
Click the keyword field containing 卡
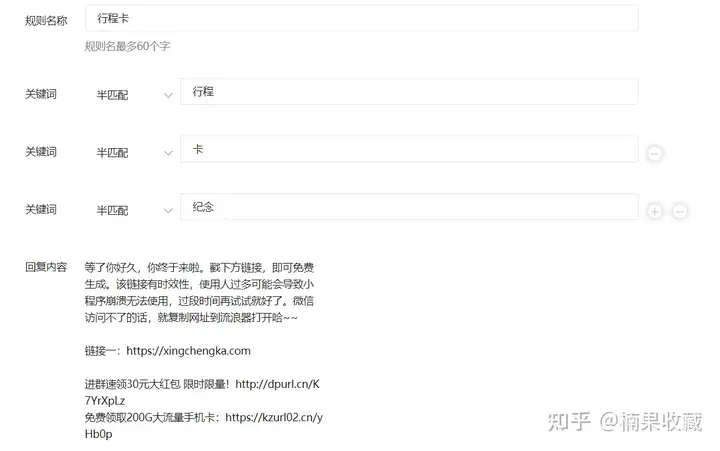[409, 149]
